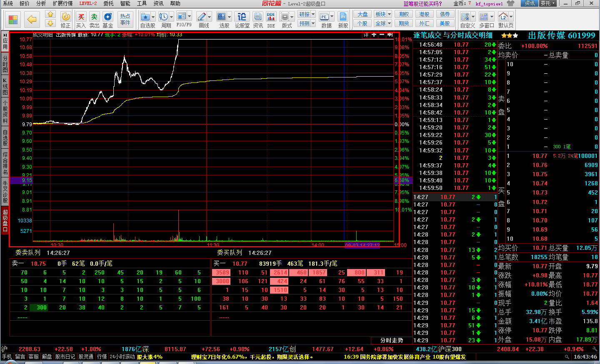The width and height of the screenshot is (600, 364).
Task: Click the 详 detail button above chart
Action: tap(366, 35)
